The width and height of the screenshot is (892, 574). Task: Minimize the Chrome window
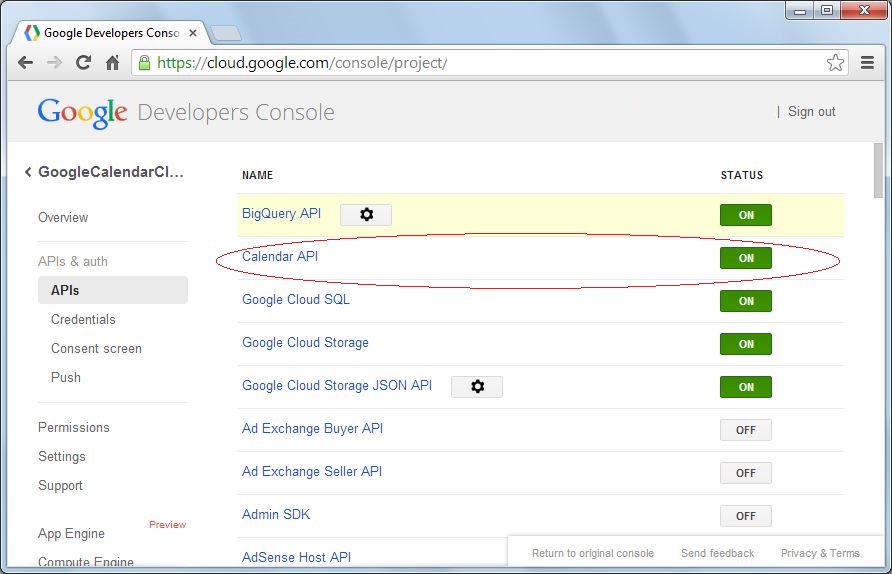[800, 10]
